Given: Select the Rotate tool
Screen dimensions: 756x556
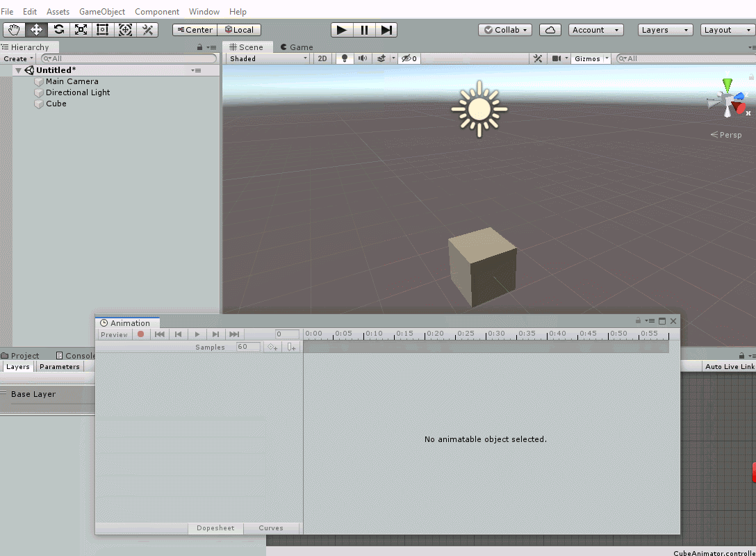Looking at the screenshot, I should (58, 29).
